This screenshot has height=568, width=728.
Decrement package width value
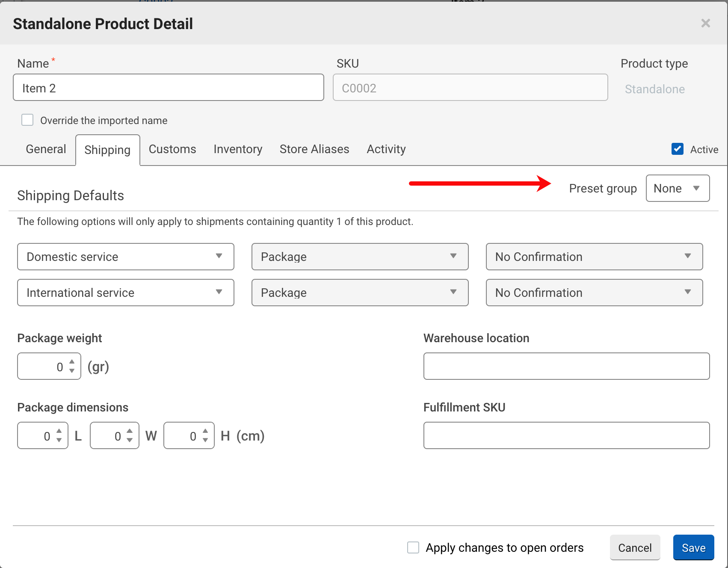(x=130, y=440)
